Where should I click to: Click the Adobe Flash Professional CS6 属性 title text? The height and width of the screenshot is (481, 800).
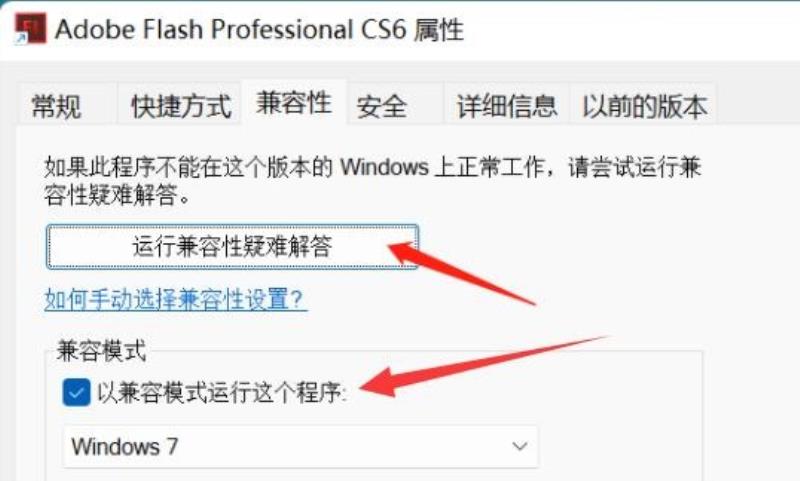259,30
